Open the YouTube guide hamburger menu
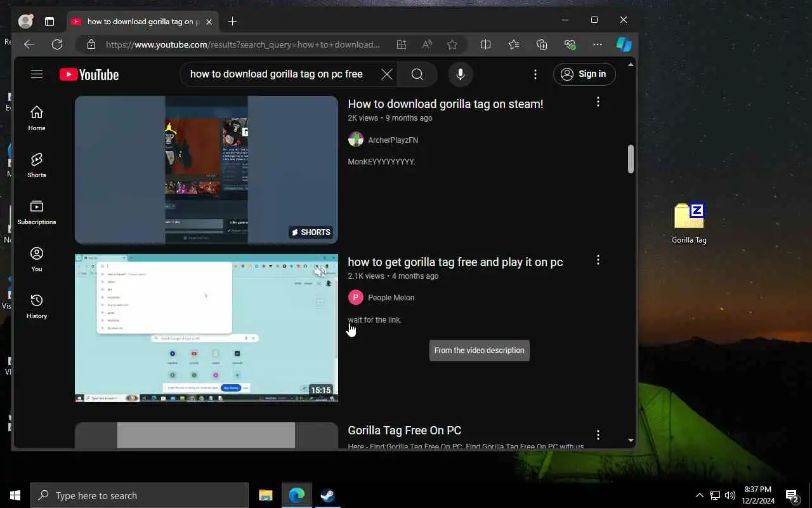 (x=37, y=74)
